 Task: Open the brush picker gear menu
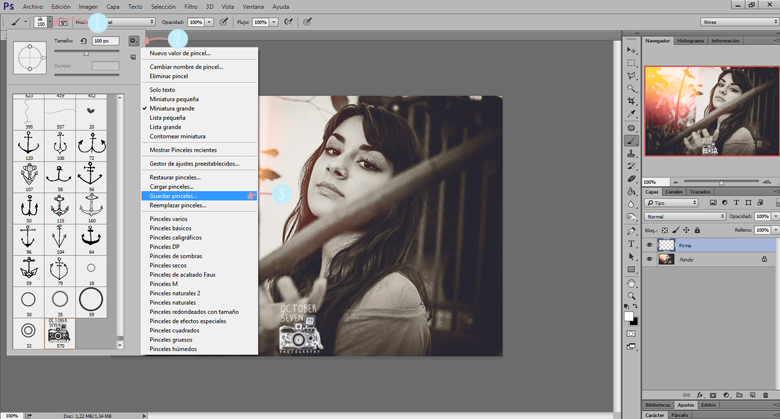tap(133, 41)
